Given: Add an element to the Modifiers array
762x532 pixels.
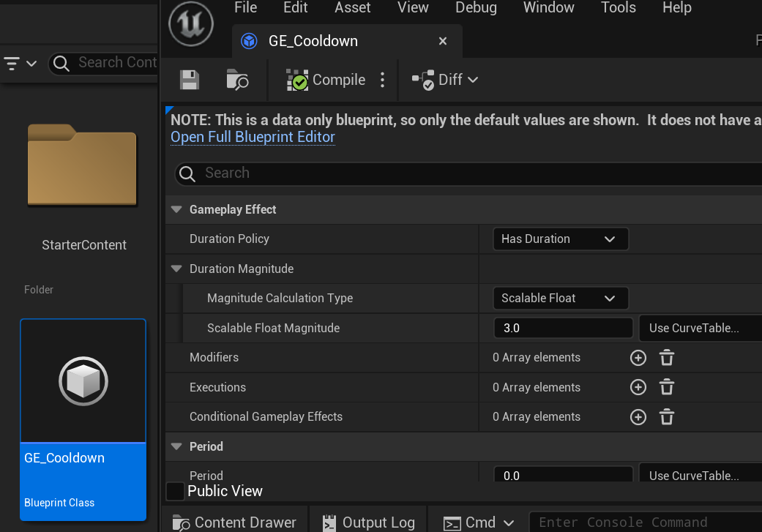Looking at the screenshot, I should click(x=638, y=357).
